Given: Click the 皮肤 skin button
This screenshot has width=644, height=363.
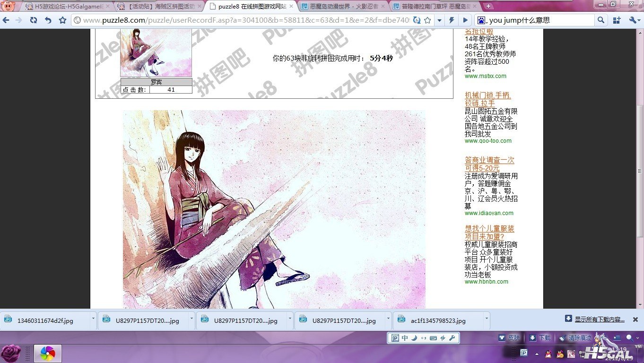Looking at the screenshot, I should pyautogui.click(x=509, y=337).
